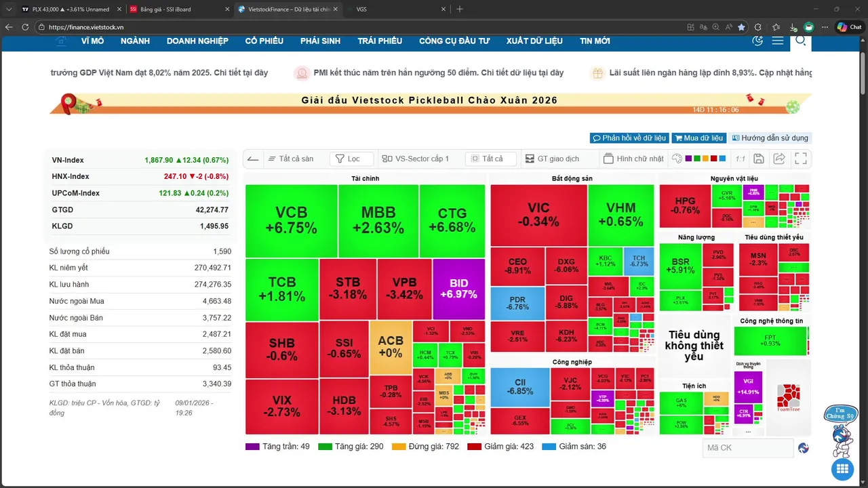Open the TIN MỚI menu
The width and height of the screenshot is (868, 488).
click(x=595, y=41)
